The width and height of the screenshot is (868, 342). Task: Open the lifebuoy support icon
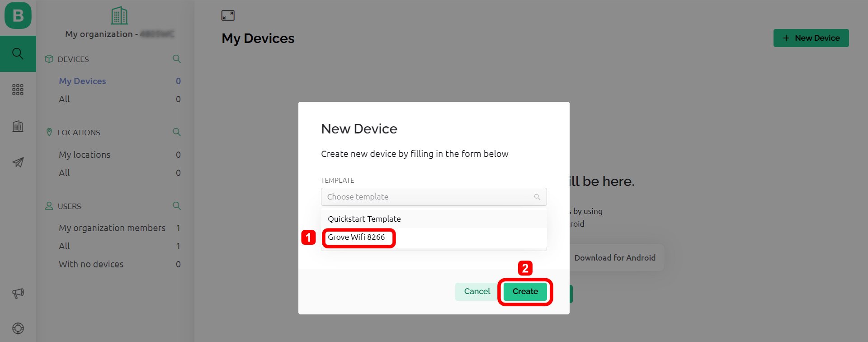coord(18,328)
